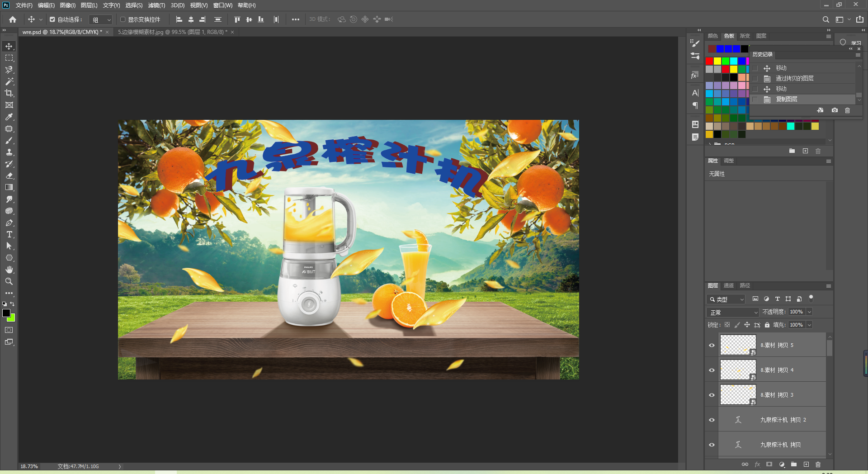Open the 滤镜(T) menu
The image size is (868, 474).
[x=156, y=5]
